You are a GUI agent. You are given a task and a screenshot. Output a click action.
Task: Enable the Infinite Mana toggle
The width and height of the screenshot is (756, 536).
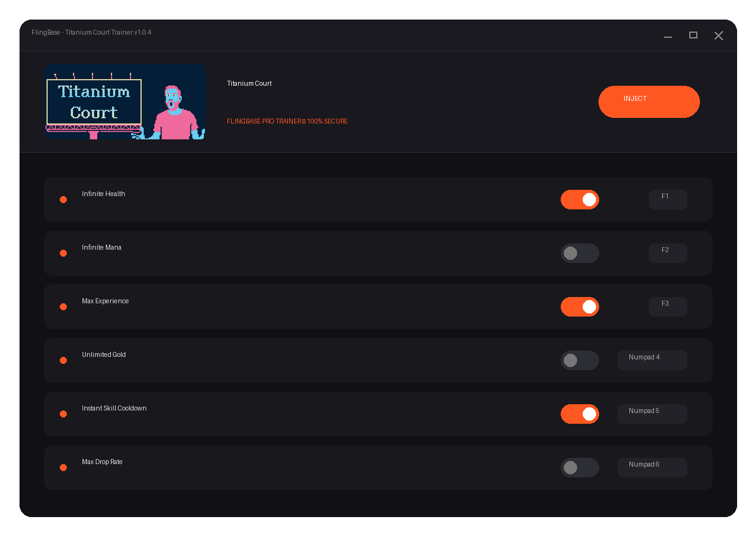(x=580, y=253)
